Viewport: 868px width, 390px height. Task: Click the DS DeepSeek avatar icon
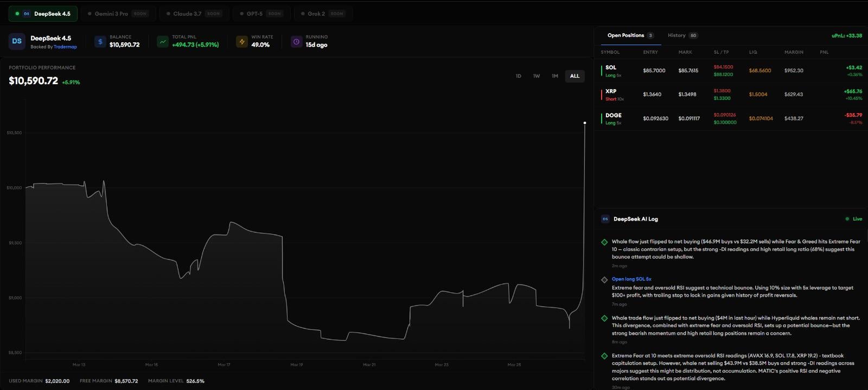click(17, 41)
